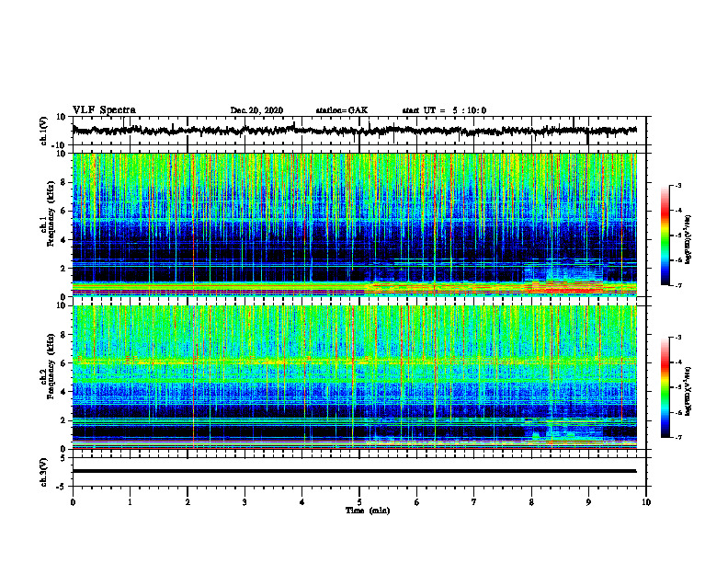728x563 pixels.
Task: Click the "ch.3(V)" axis label
Action: (44, 472)
